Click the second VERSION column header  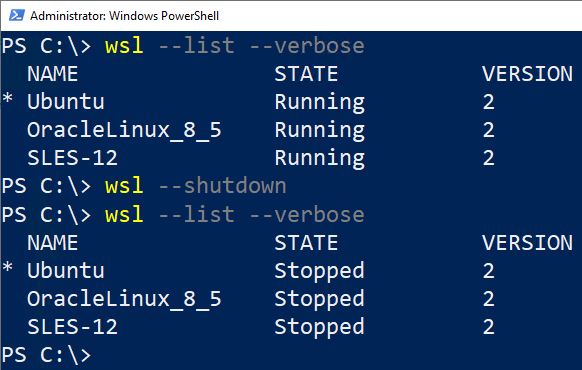(527, 243)
